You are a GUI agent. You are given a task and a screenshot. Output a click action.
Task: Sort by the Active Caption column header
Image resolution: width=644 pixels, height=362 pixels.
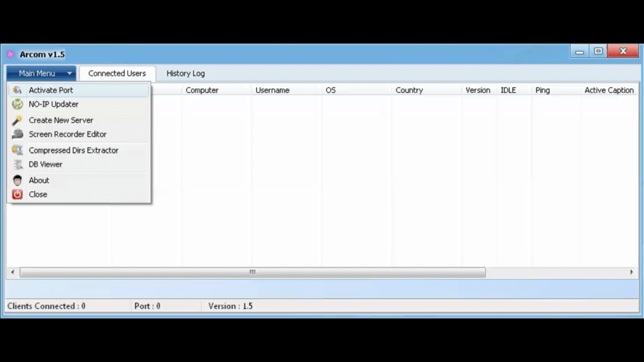tap(609, 90)
